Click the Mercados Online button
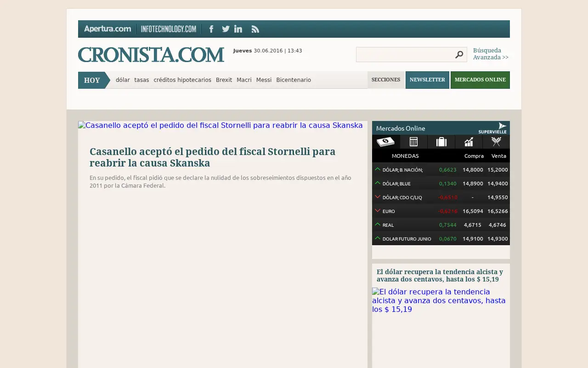Screen dimensions: 588x368 click(480, 80)
